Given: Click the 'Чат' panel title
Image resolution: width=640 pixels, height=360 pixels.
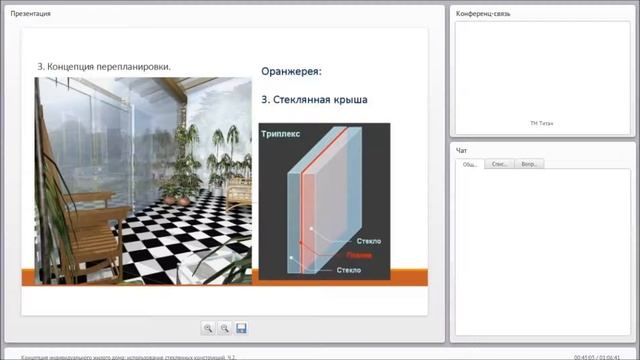Looking at the screenshot, I should 461,151.
